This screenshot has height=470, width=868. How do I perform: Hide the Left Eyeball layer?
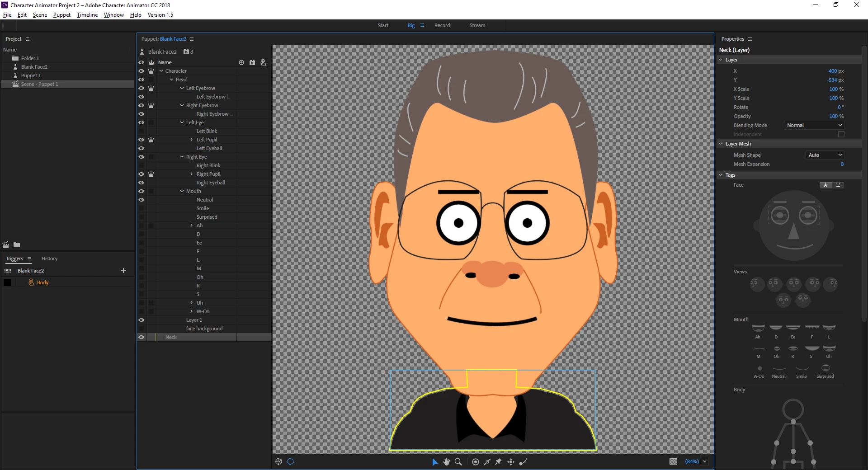click(142, 148)
